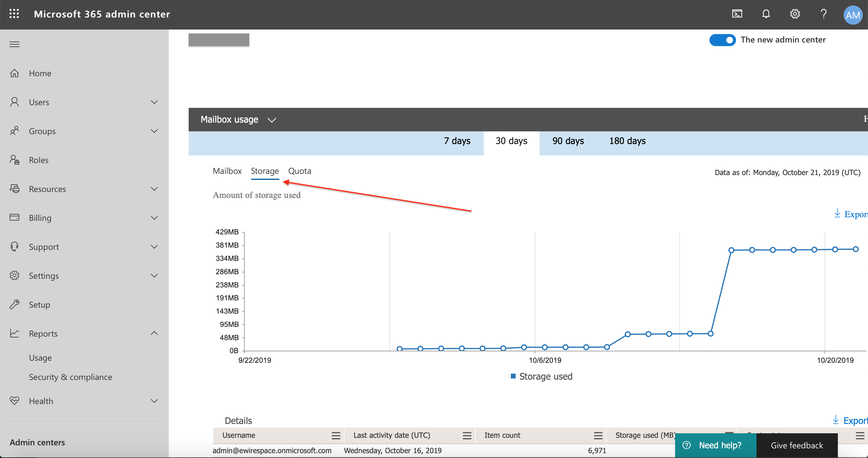Toggle the Storage used legend series
Viewport: 868px width, 458px height.
coord(542,376)
